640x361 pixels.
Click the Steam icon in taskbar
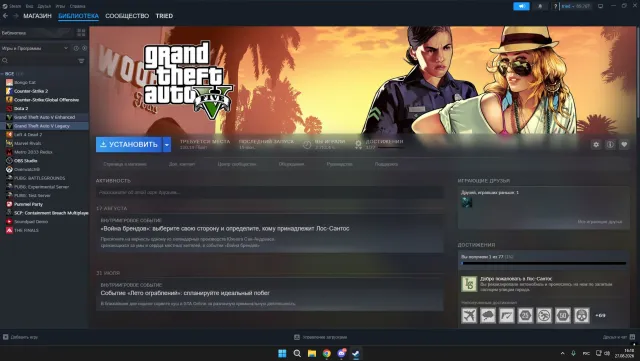[356, 353]
